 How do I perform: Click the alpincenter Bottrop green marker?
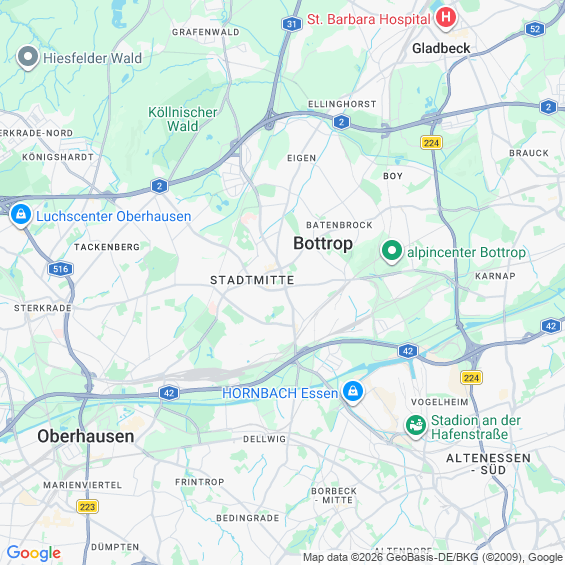coord(392,252)
